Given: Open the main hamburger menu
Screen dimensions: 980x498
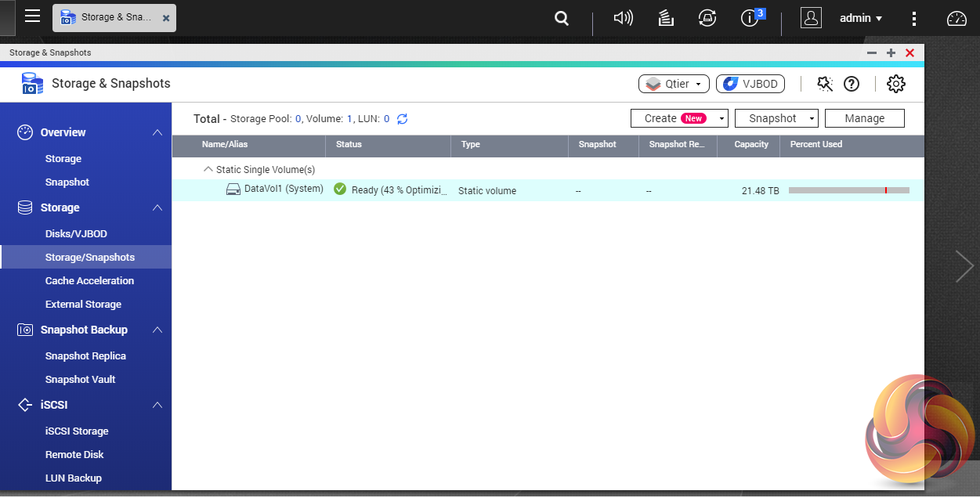Looking at the screenshot, I should (x=32, y=16).
